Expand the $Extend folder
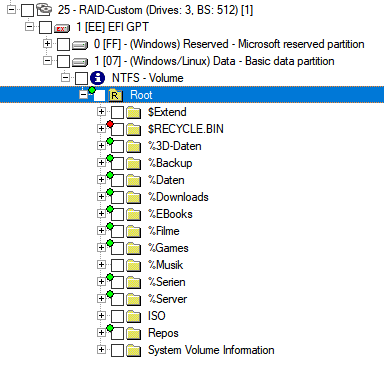The image size is (384, 366). click(x=101, y=112)
